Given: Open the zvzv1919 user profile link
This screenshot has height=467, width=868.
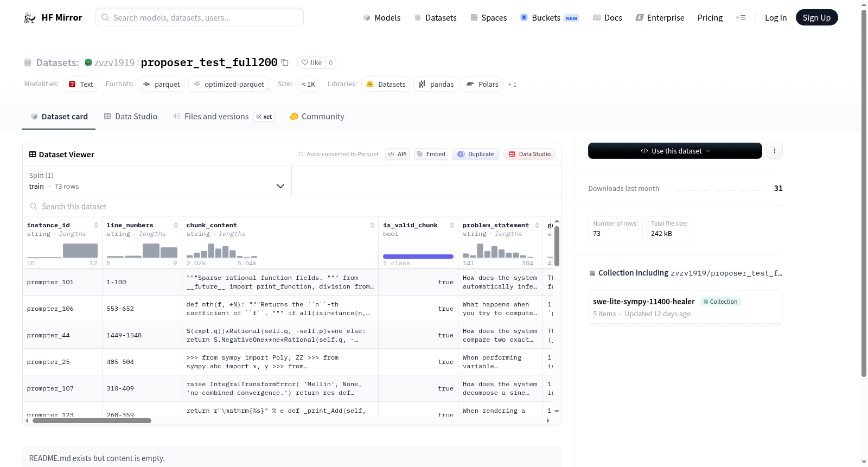Looking at the screenshot, I should (114, 63).
